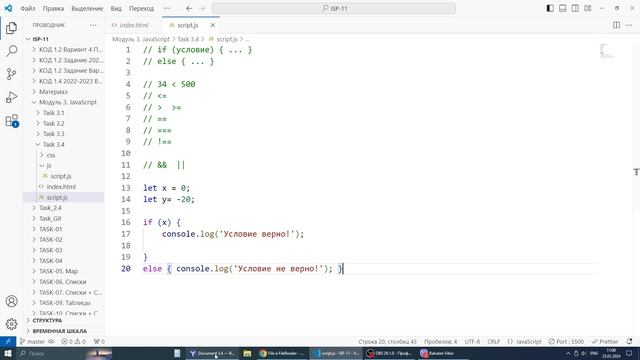Click Windows taskbar search box

pyautogui.click(x=64, y=353)
